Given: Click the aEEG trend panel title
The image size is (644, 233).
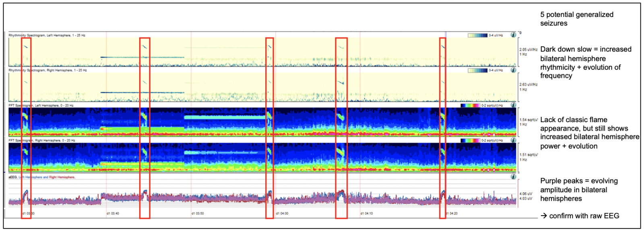Looking at the screenshot, I should pyautogui.click(x=42, y=177).
